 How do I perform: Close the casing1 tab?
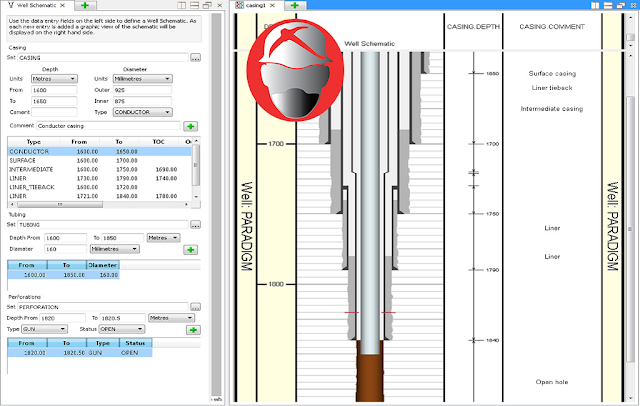click(272, 5)
